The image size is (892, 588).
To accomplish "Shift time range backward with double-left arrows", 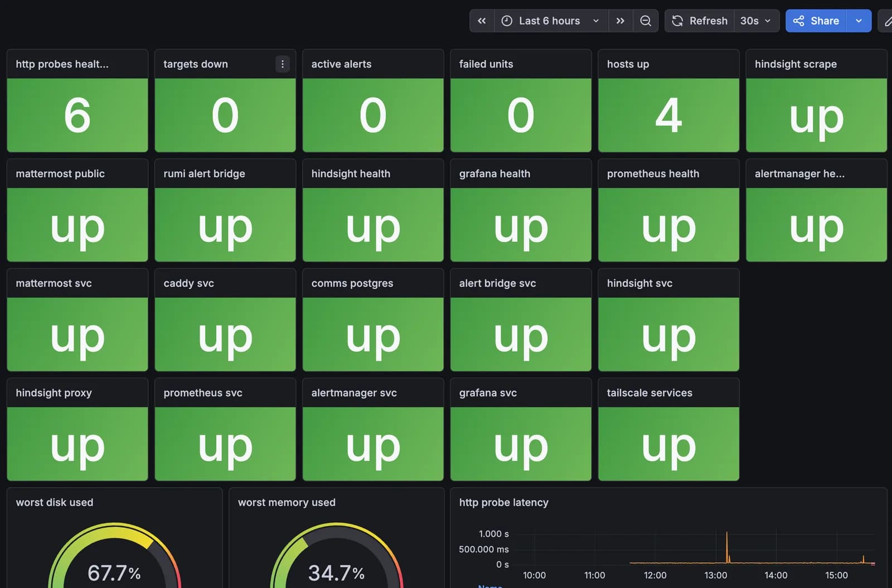I will (x=482, y=21).
